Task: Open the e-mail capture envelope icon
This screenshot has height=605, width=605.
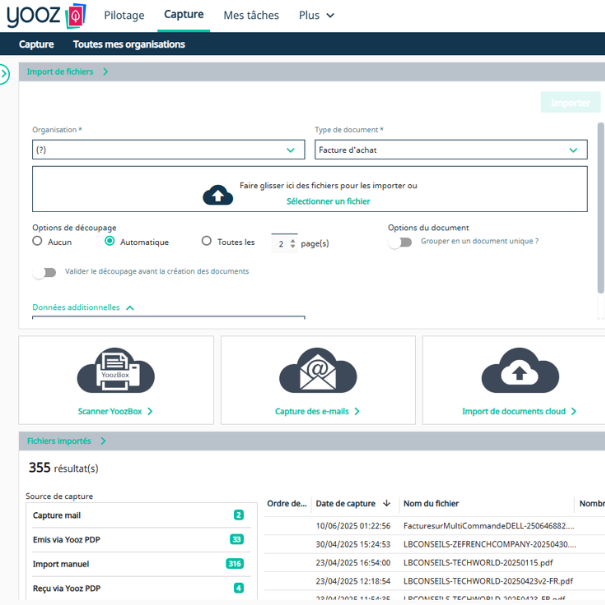Action: pyautogui.click(x=318, y=371)
